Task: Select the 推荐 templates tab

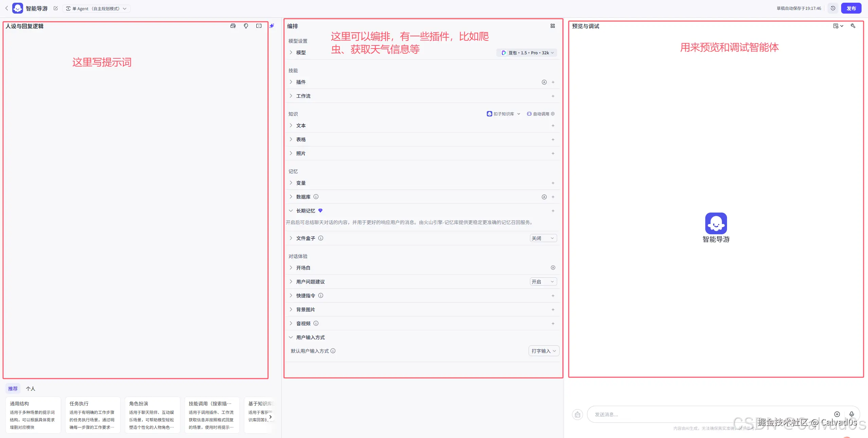Action: coord(13,389)
